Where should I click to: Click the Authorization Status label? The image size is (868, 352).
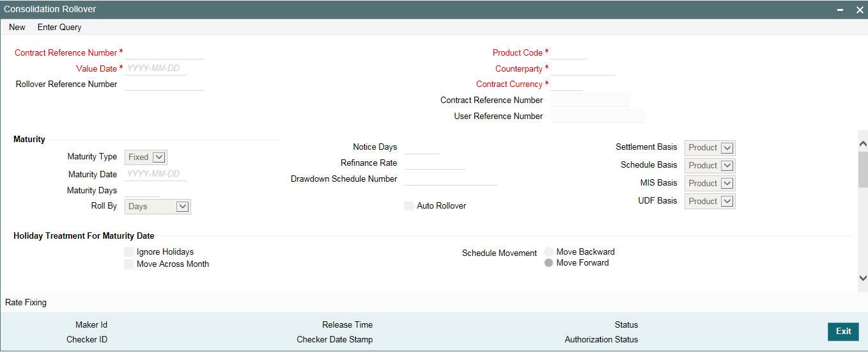601,339
